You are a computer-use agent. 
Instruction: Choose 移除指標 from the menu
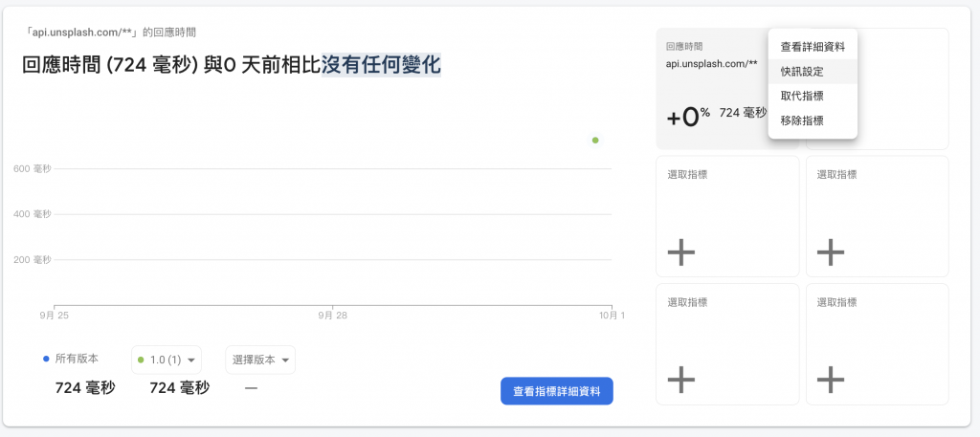802,120
